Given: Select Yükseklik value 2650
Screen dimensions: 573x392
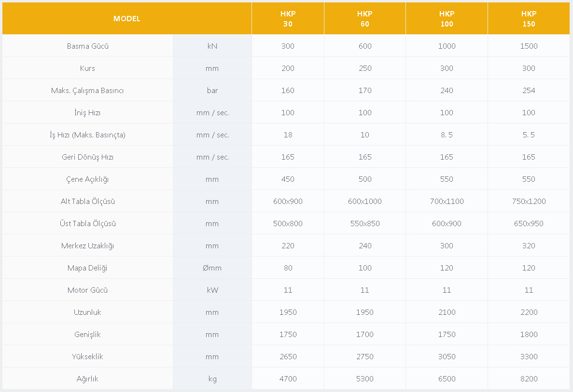Looking at the screenshot, I should click(x=288, y=357).
